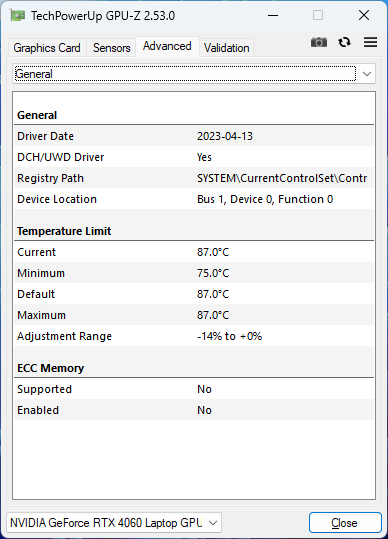
Task: Click the refresh arrows icon
Action: (x=344, y=42)
